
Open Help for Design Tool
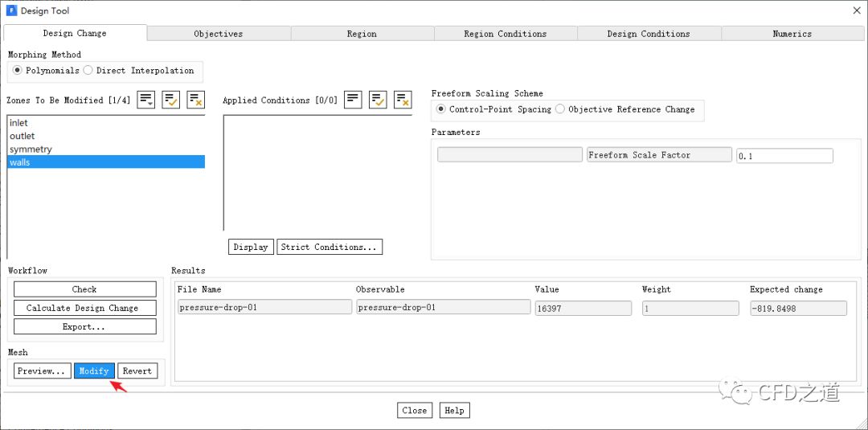click(x=454, y=411)
